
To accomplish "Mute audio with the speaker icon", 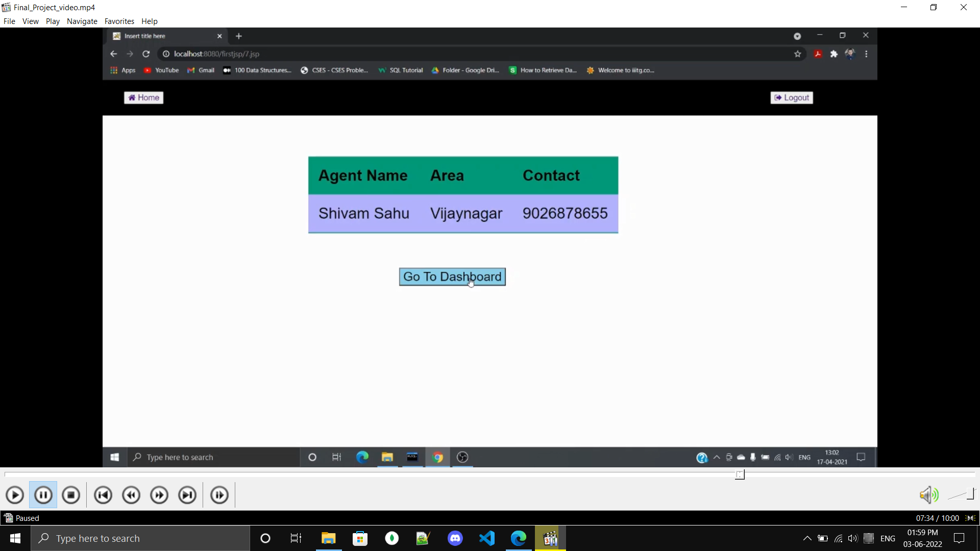I will (x=928, y=495).
